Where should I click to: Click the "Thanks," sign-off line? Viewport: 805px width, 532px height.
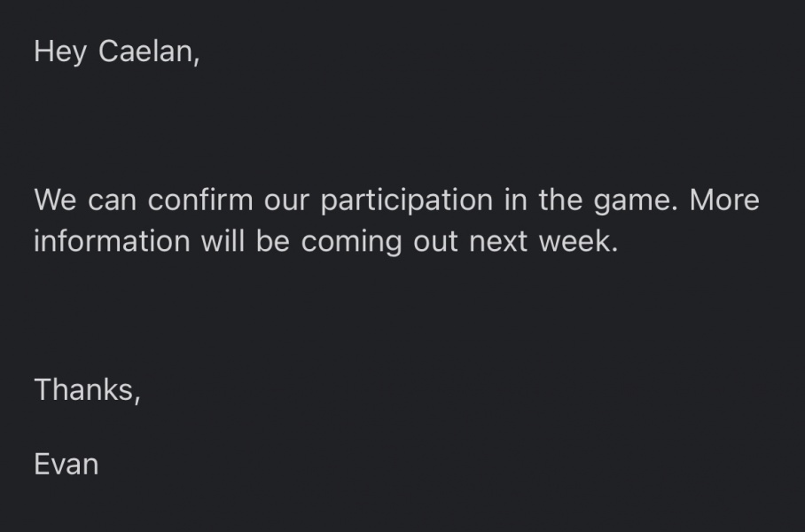click(x=87, y=389)
